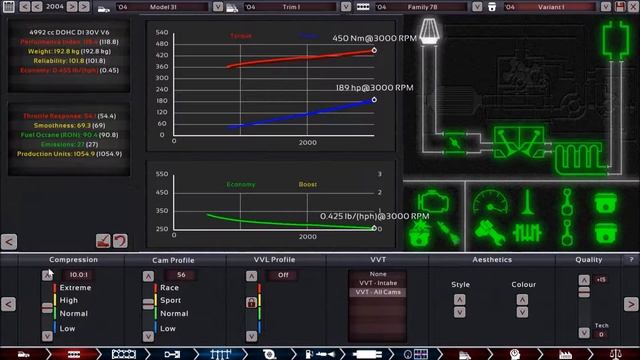Click the exhaust header manifold icon
This screenshot has height=360, width=640.
click(578, 158)
